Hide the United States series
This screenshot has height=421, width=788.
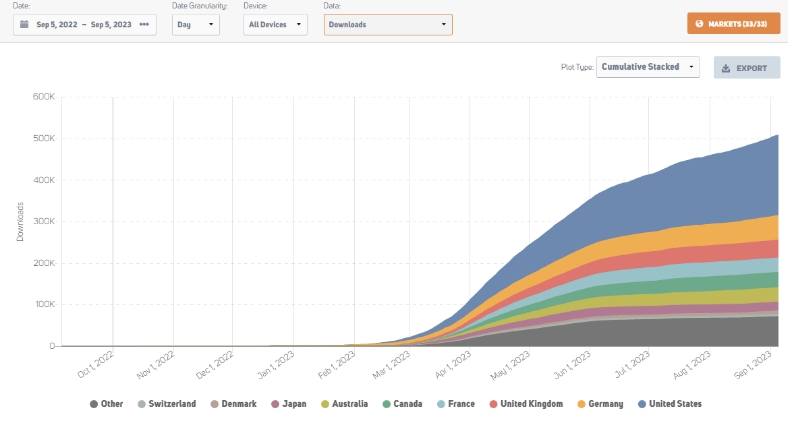[x=667, y=404]
